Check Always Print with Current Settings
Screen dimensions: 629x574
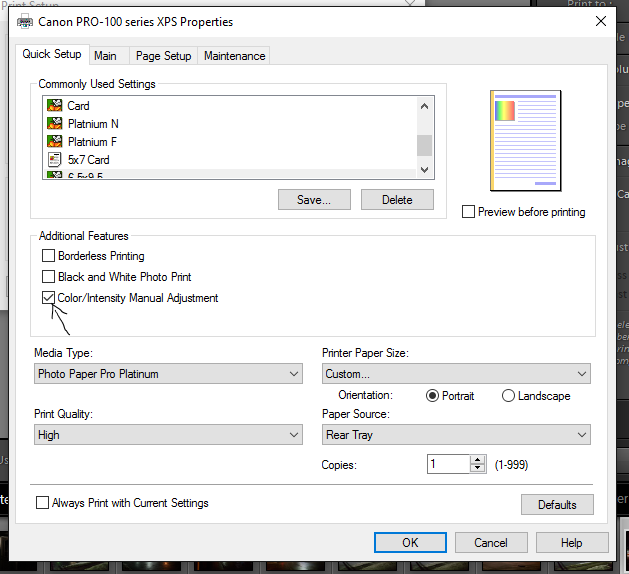[x=42, y=503]
